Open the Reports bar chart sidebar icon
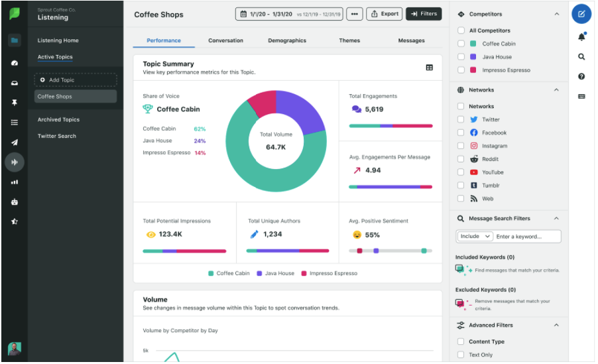 click(x=15, y=182)
